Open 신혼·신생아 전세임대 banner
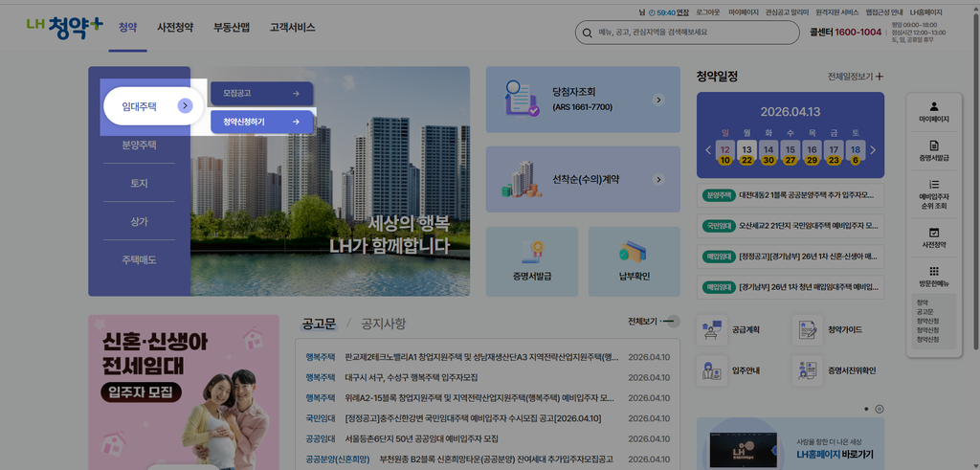 coord(184,392)
